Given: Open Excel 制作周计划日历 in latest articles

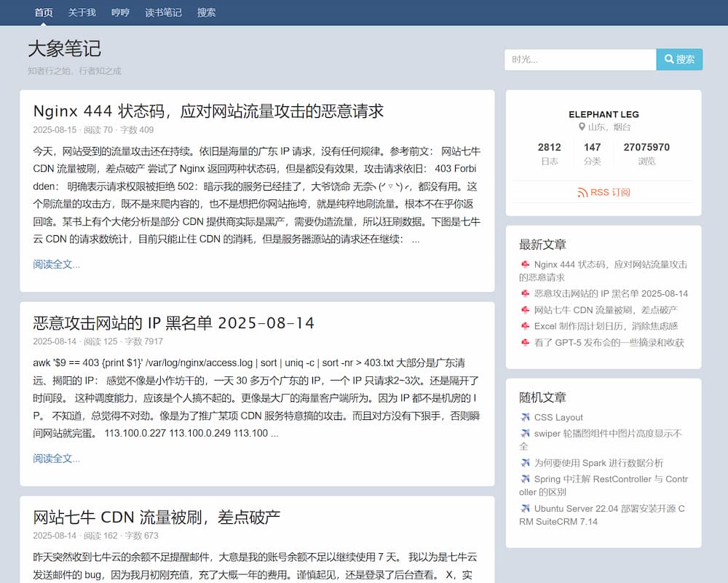Looking at the screenshot, I should click(x=606, y=326).
